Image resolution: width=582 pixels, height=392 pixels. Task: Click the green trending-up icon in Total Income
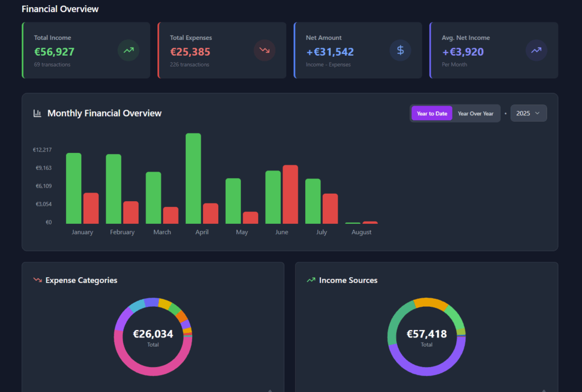click(x=128, y=51)
